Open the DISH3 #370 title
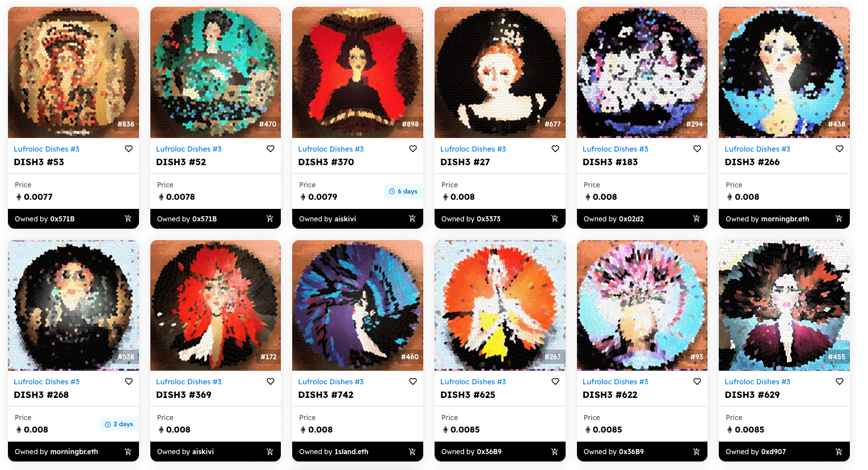The image size is (868, 470). point(326,162)
